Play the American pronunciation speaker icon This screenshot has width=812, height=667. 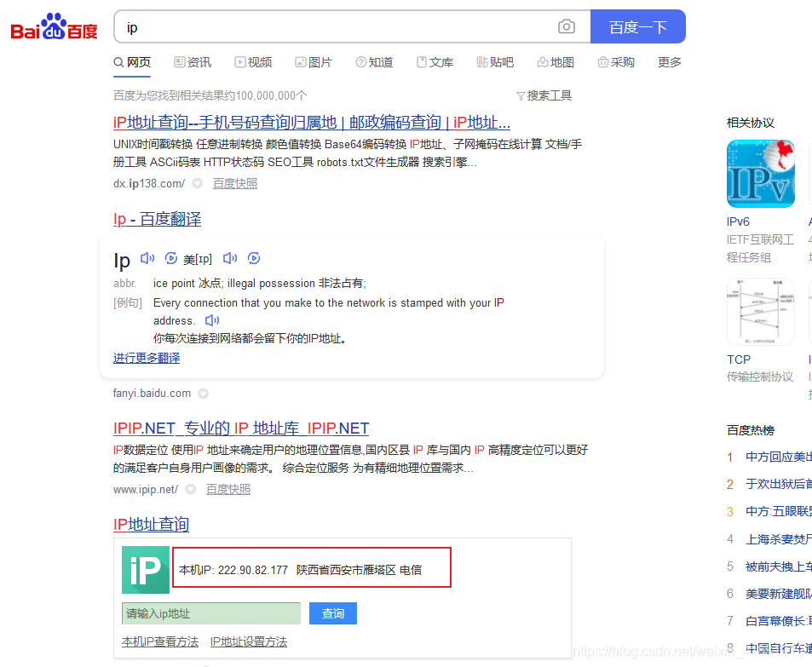point(230,258)
